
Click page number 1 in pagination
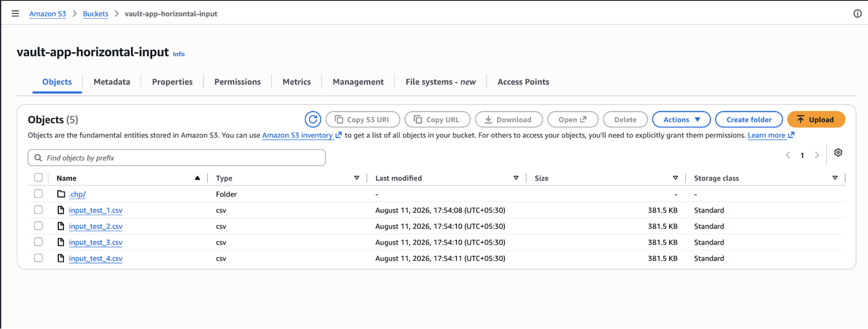[x=802, y=155]
